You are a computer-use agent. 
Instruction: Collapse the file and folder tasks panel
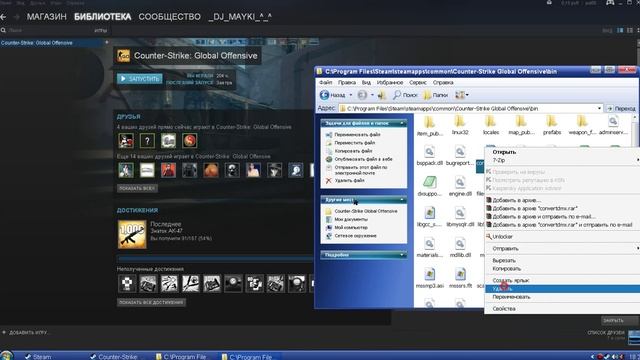click(x=402, y=123)
